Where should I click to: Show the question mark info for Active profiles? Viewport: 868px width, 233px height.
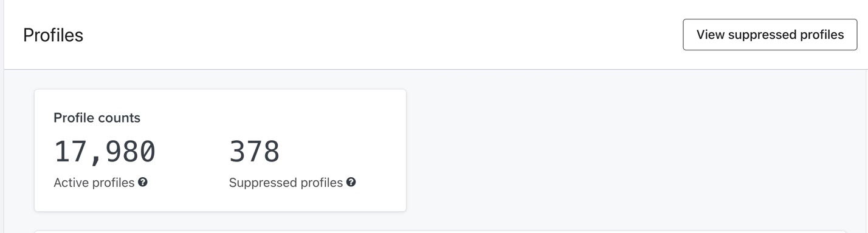[x=143, y=182]
